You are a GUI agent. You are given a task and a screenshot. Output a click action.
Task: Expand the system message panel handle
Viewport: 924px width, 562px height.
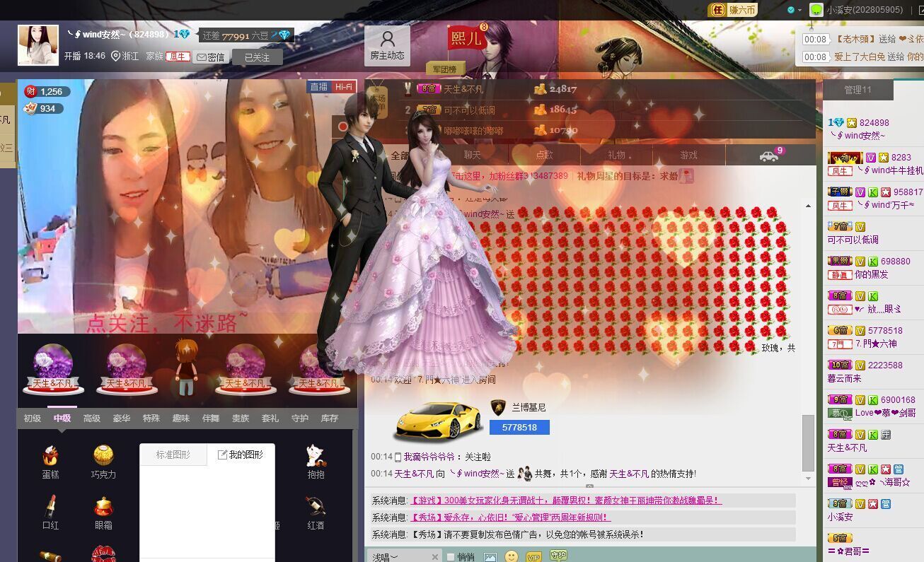589,486
